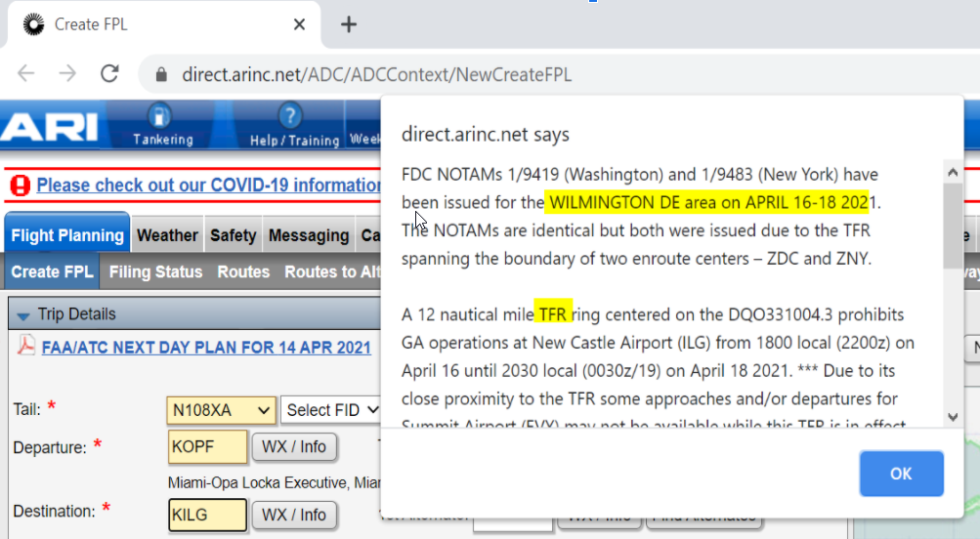Close the Create FPL browser tab
The height and width of the screenshot is (539, 980).
click(299, 24)
